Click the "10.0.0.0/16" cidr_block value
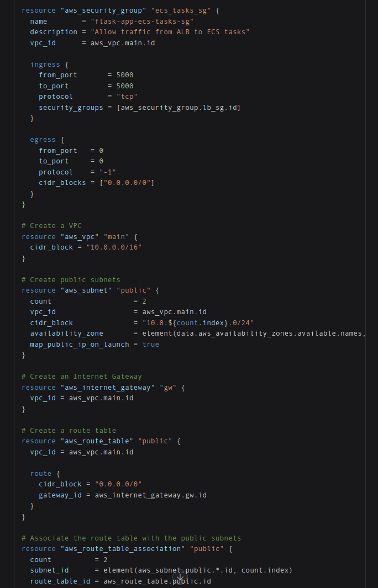The width and height of the screenshot is (378, 588). [118, 247]
